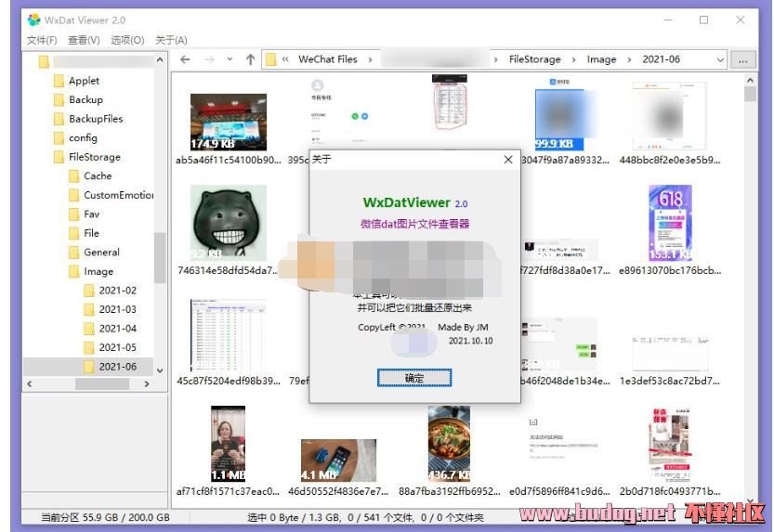Click the forward navigation arrow
The width and height of the screenshot is (774, 532).
210,59
